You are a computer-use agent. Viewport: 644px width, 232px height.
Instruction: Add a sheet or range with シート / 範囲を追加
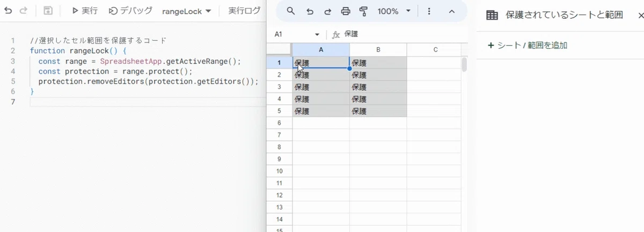click(x=528, y=46)
